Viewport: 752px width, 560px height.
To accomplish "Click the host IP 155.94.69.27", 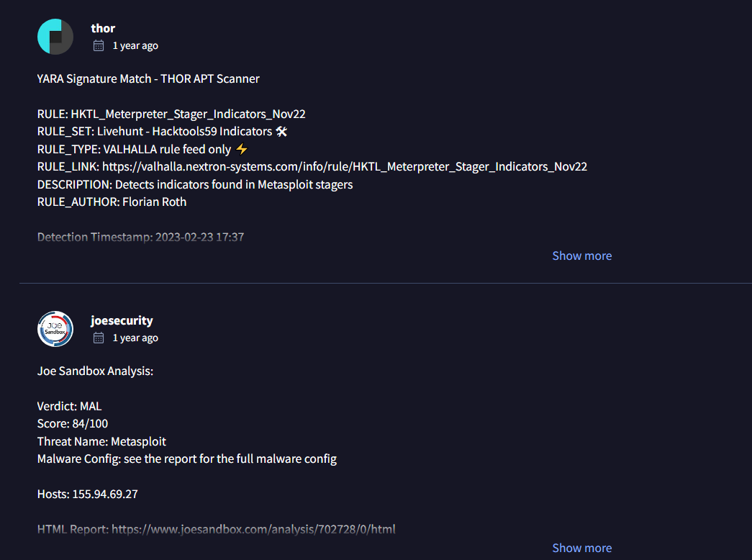I will (x=106, y=494).
